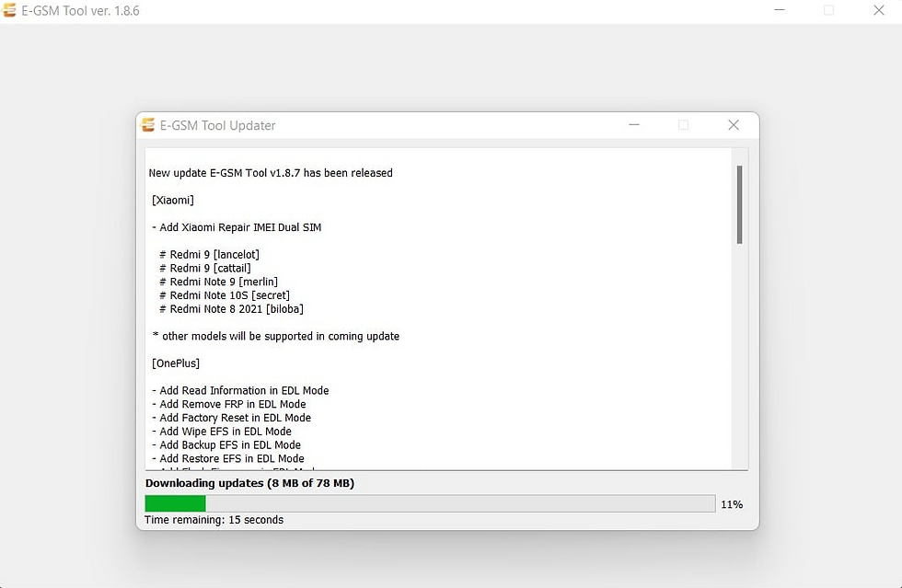
Task: Minimize the main E-GSM Tool ver. 1.8.6 window
Action: [x=780, y=10]
